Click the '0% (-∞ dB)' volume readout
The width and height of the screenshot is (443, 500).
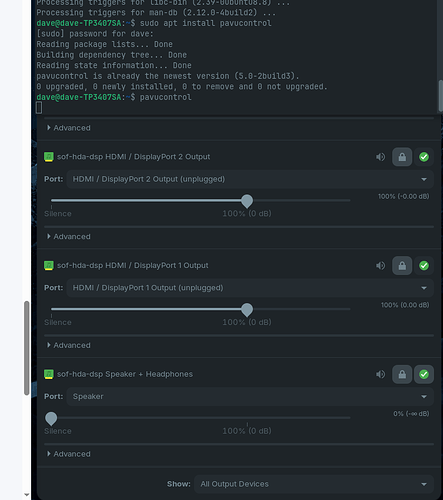point(411,414)
